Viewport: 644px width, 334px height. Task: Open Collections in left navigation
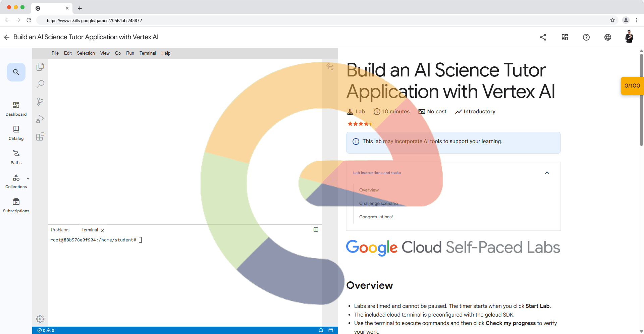click(x=16, y=181)
